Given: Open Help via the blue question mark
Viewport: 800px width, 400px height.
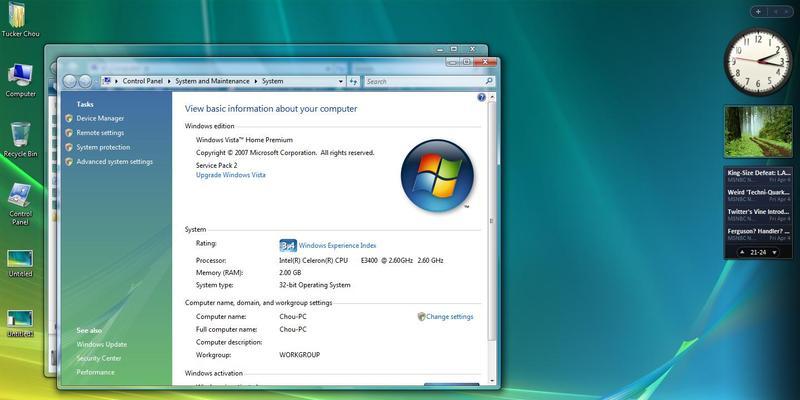Looking at the screenshot, I should coord(481,97).
